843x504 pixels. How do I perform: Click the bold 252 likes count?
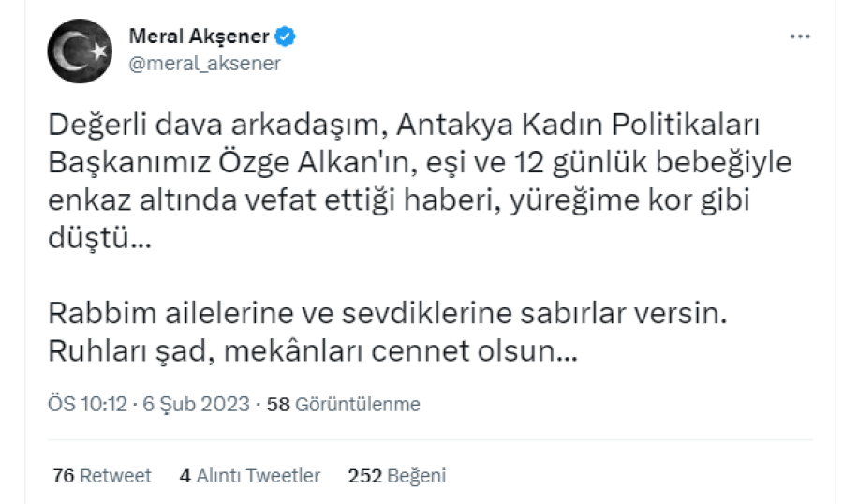pyautogui.click(x=364, y=476)
